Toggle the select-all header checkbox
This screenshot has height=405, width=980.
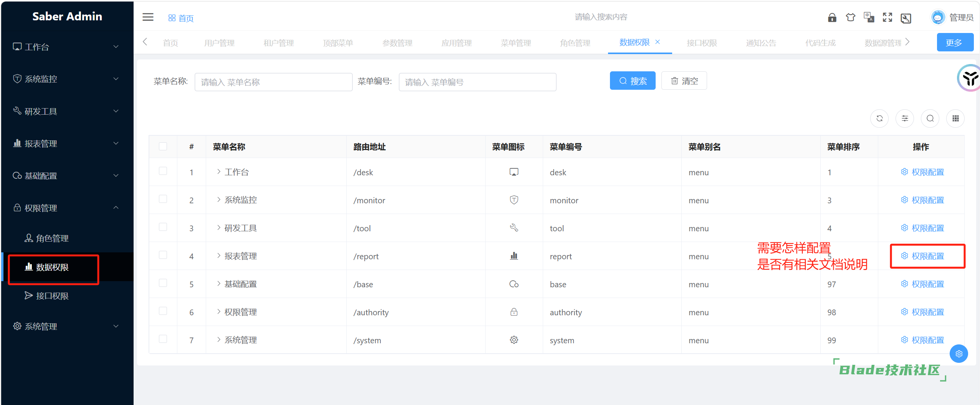[163, 147]
